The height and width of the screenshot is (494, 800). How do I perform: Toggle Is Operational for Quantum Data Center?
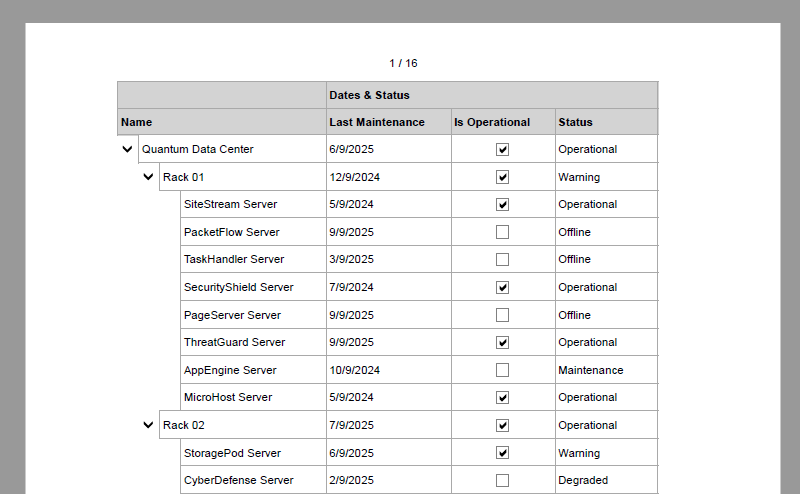click(x=503, y=150)
